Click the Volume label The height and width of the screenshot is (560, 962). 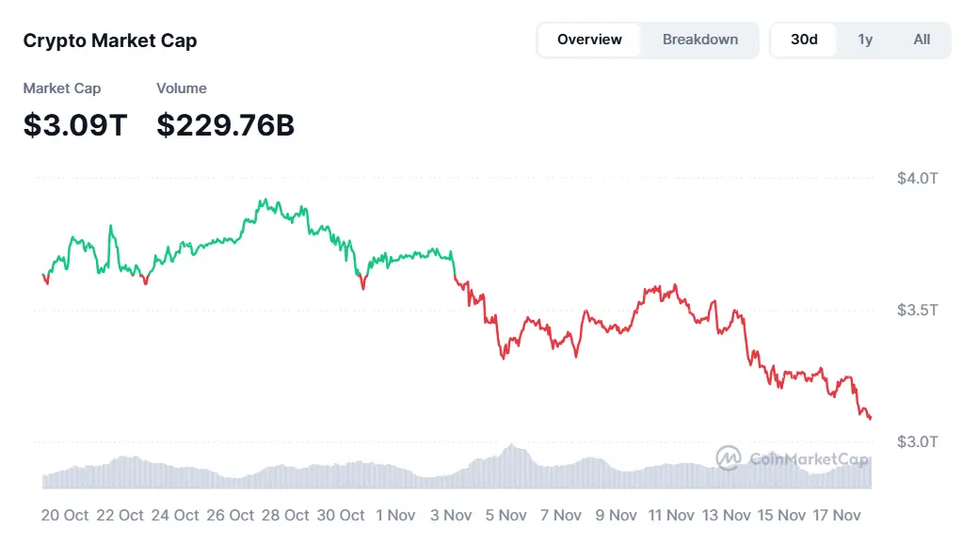[x=181, y=88]
